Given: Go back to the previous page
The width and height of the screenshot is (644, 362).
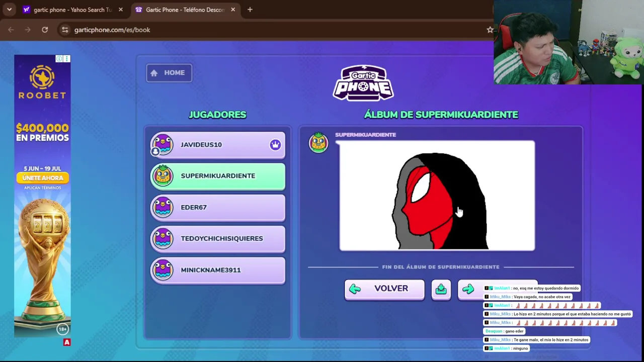Looking at the screenshot, I should [x=11, y=30].
